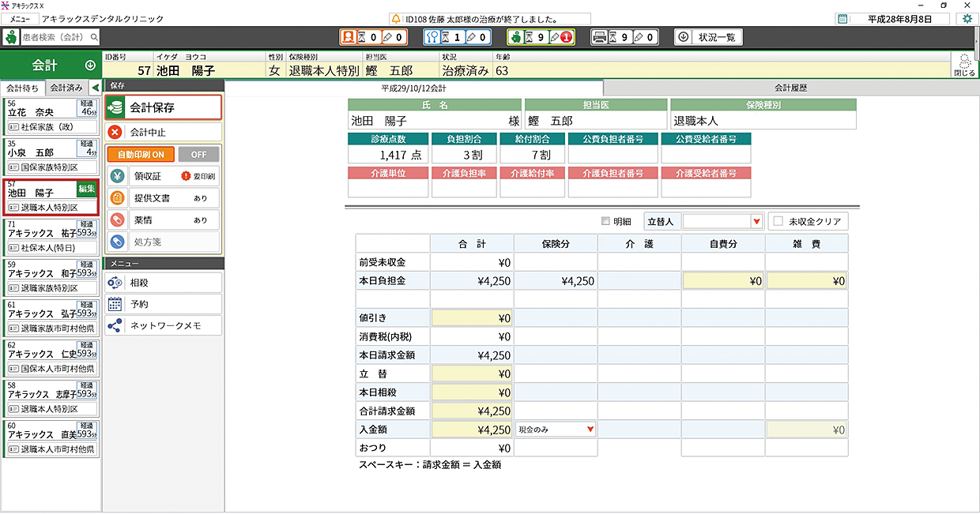This screenshot has height=514, width=980.
Task: Check the 未収金クリア checkbox
Action: (778, 222)
